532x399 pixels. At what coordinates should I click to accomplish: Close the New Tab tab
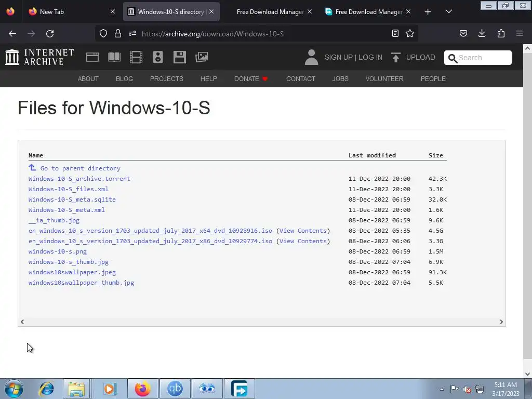[113, 11]
